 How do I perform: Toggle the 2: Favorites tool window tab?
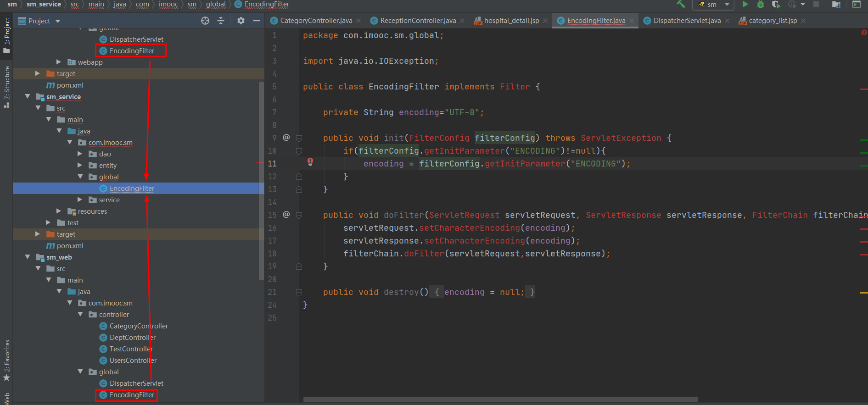pos(6,361)
